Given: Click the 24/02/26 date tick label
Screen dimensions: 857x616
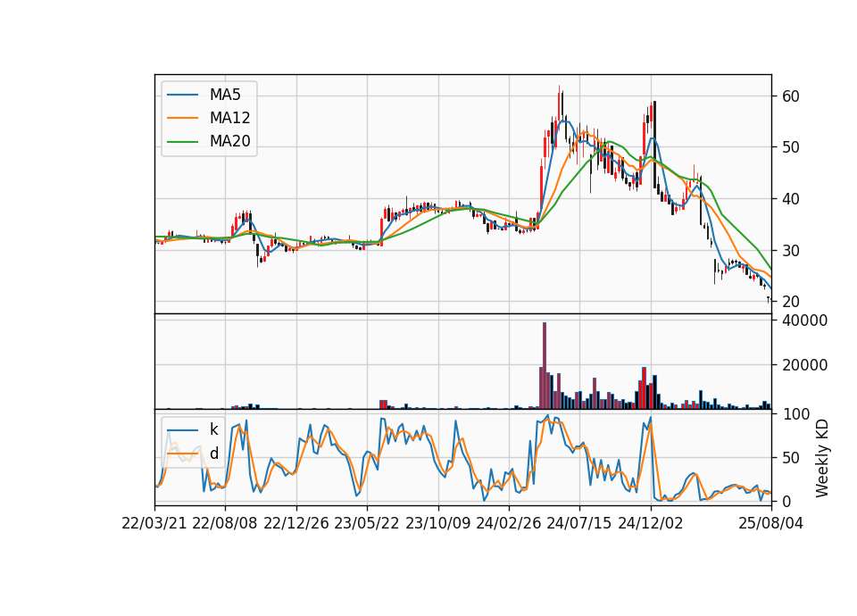Looking at the screenshot, I should [x=509, y=524].
